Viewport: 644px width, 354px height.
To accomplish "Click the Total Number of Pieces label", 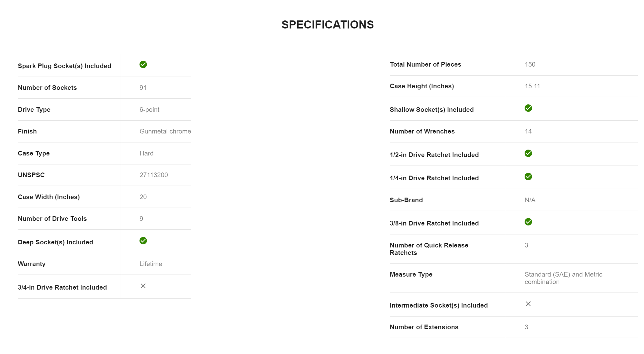I will click(425, 64).
